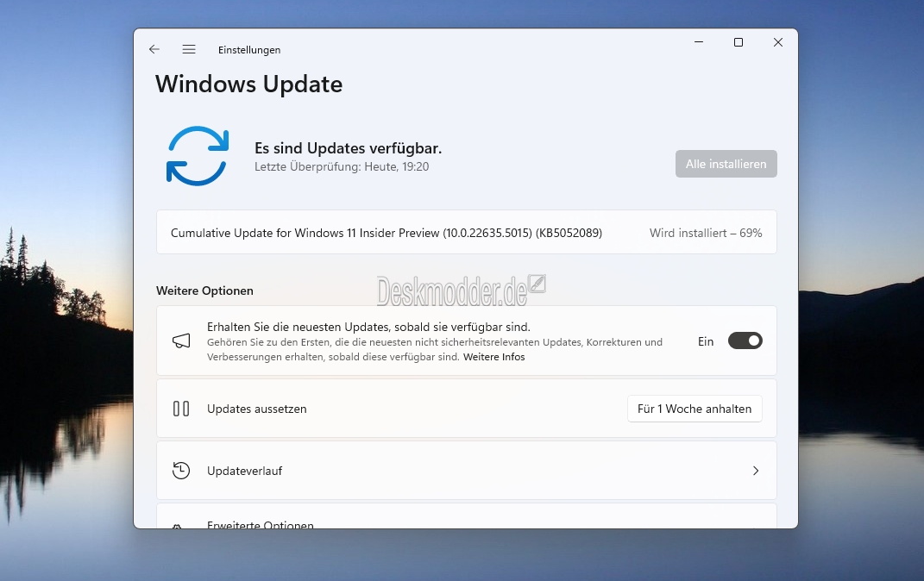Pause updates with Für 1 Woche anhalten

[695, 409]
